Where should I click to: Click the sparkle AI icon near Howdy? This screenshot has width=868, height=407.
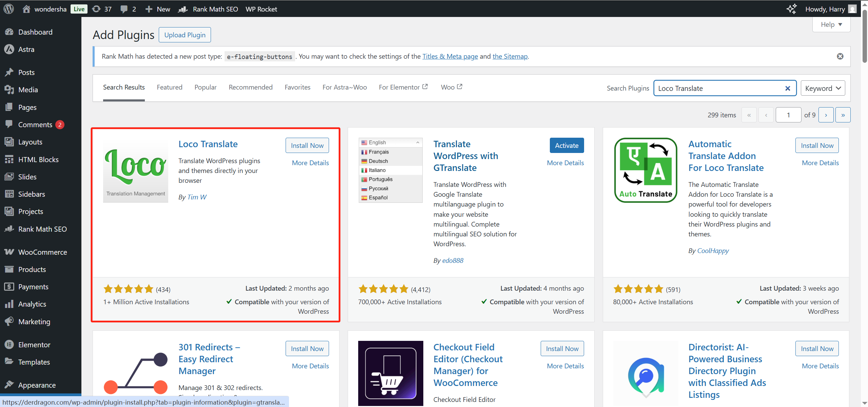coord(791,9)
